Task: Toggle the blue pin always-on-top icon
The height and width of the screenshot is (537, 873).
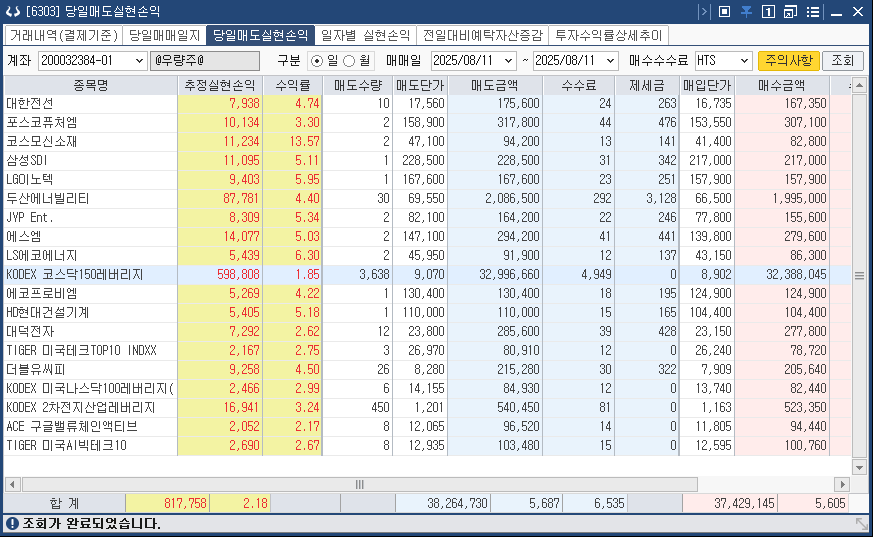Action: [746, 12]
